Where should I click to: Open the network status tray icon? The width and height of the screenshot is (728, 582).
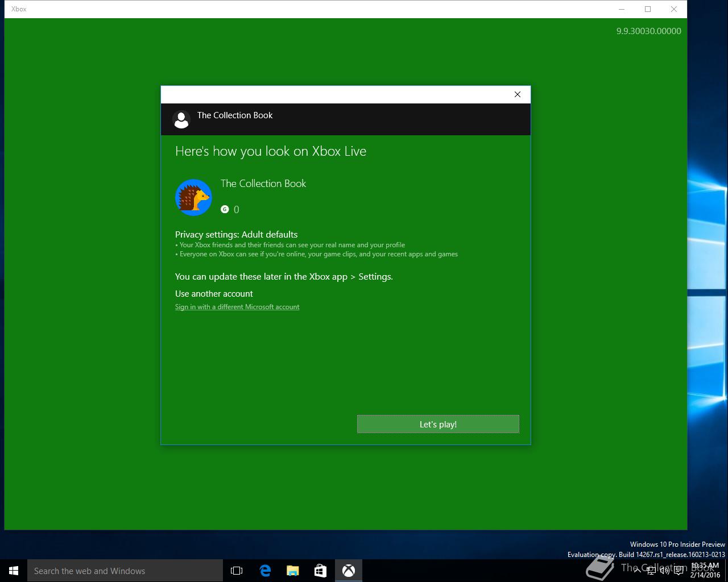tap(651, 571)
